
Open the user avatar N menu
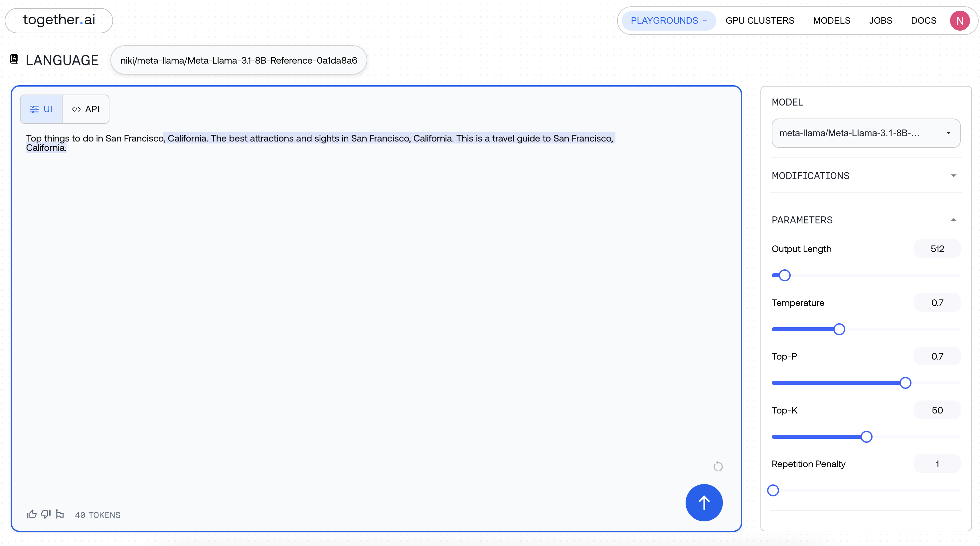point(960,21)
